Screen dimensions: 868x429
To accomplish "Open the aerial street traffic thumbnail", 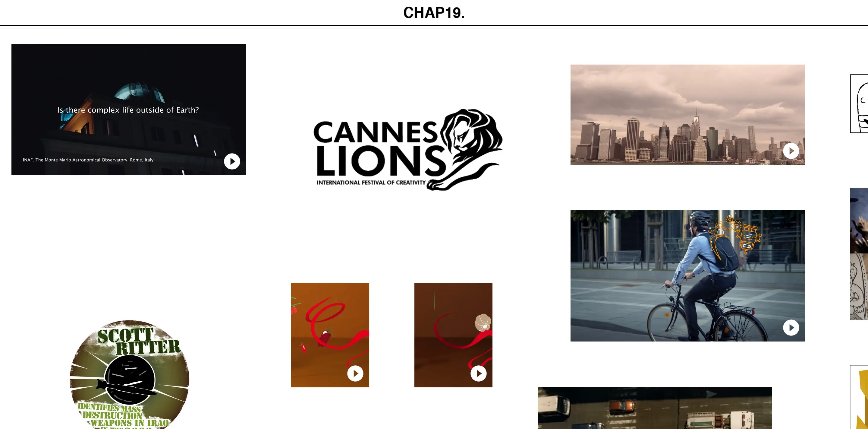I will point(655,408).
